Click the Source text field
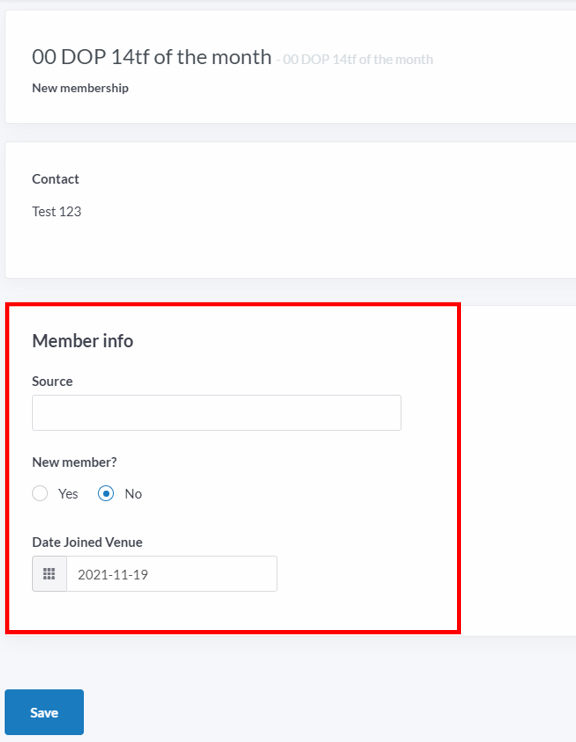Image resolution: width=576 pixels, height=742 pixels. [217, 413]
